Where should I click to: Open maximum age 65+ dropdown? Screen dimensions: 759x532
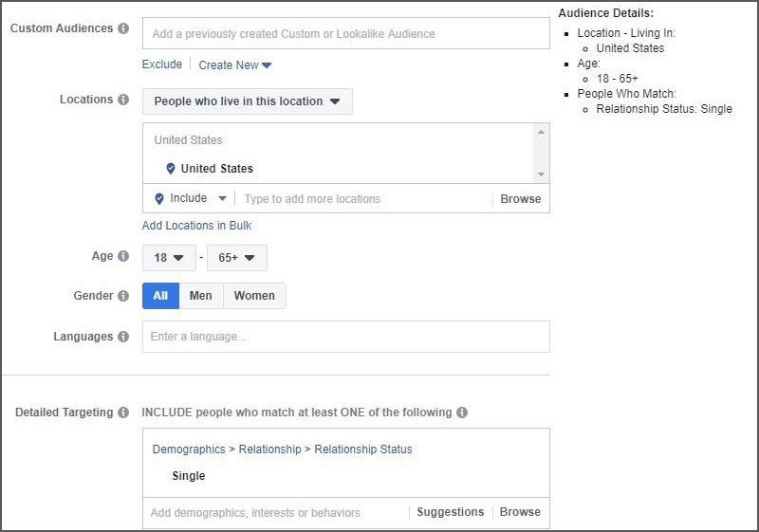[236, 258]
